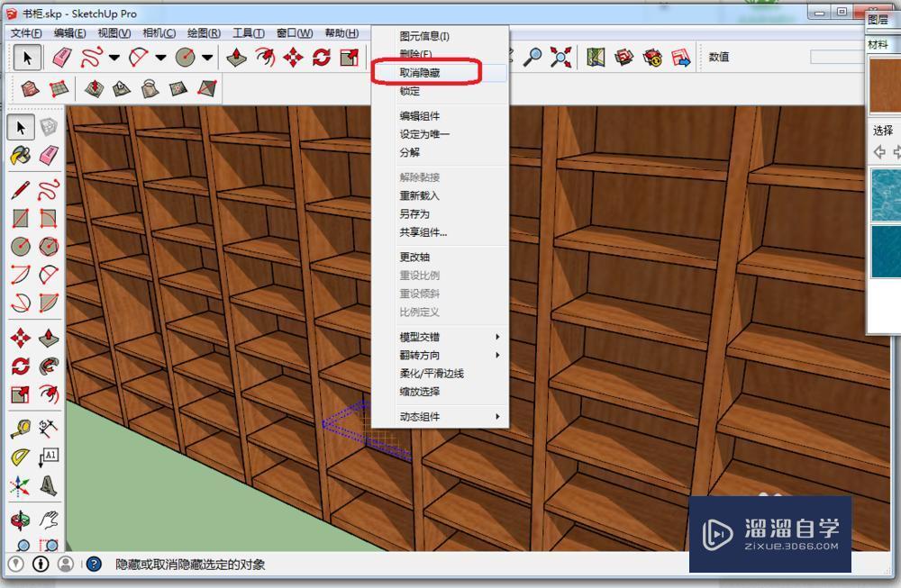Open the 窗口 menu

[293, 32]
